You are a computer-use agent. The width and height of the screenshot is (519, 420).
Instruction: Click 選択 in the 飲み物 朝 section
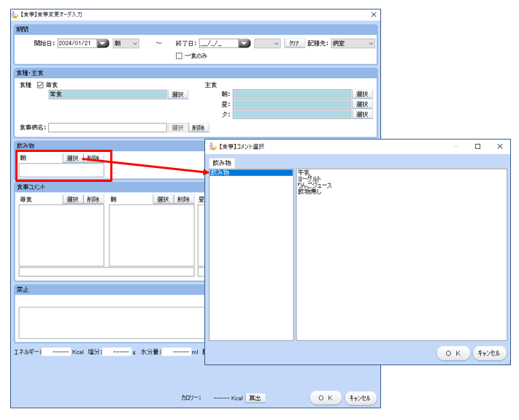72,158
